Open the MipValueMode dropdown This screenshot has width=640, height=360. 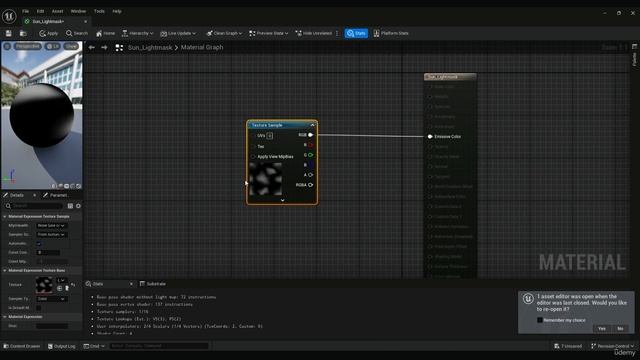[x=51, y=225]
